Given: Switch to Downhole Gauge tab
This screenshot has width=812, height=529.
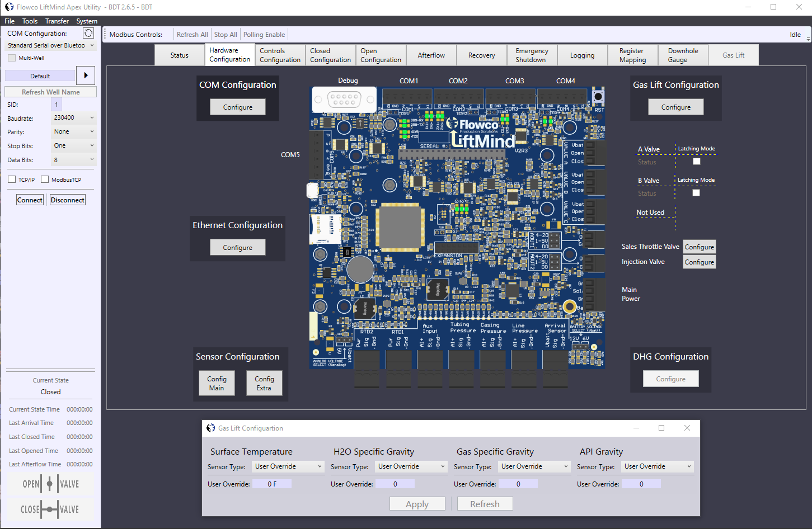Looking at the screenshot, I should 683,55.
